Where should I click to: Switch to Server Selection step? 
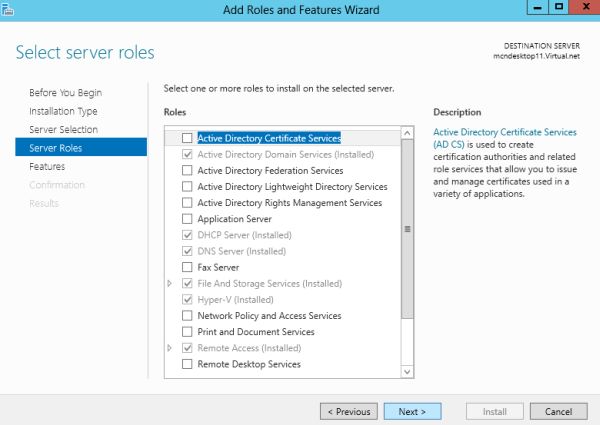tap(63, 130)
